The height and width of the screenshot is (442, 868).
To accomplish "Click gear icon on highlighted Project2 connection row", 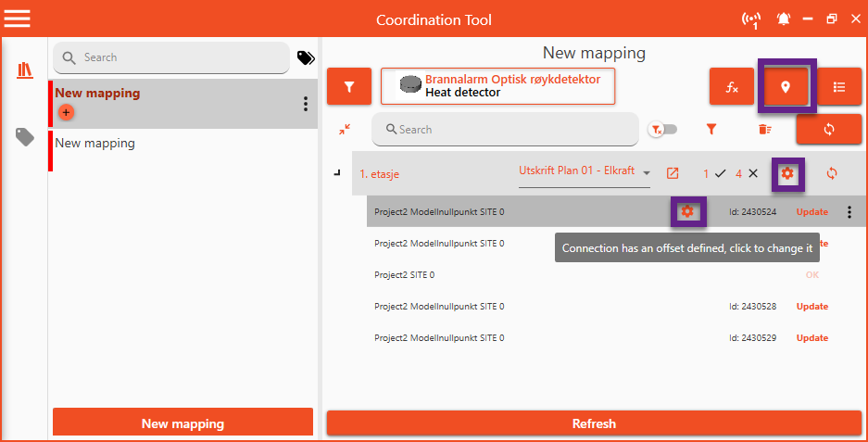I will coord(687,212).
